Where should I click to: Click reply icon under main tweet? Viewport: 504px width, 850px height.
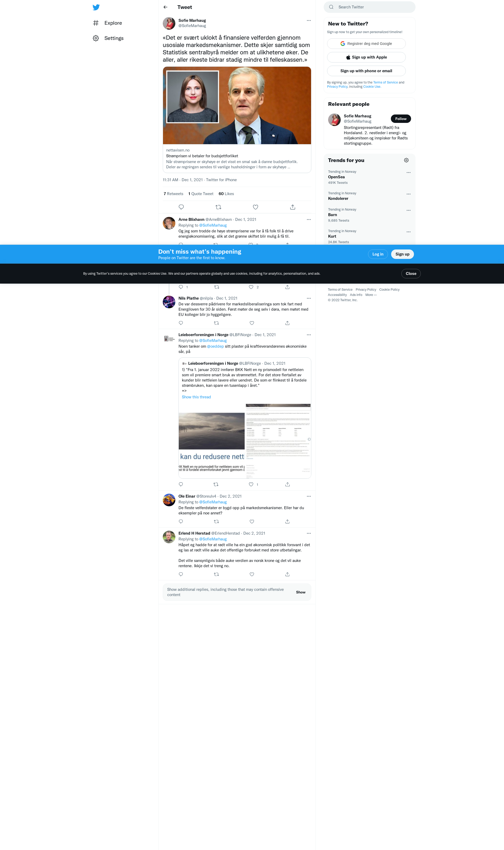(x=181, y=207)
